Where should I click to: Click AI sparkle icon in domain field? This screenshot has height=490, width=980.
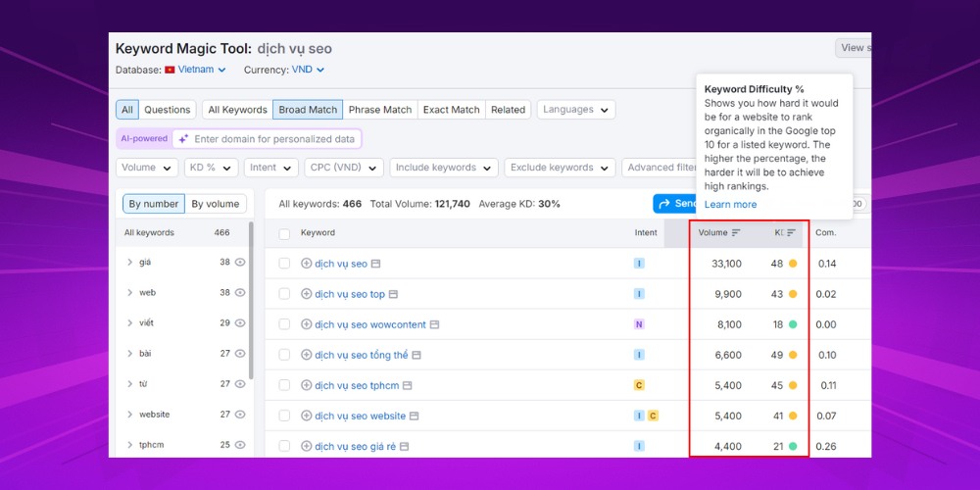[x=183, y=139]
